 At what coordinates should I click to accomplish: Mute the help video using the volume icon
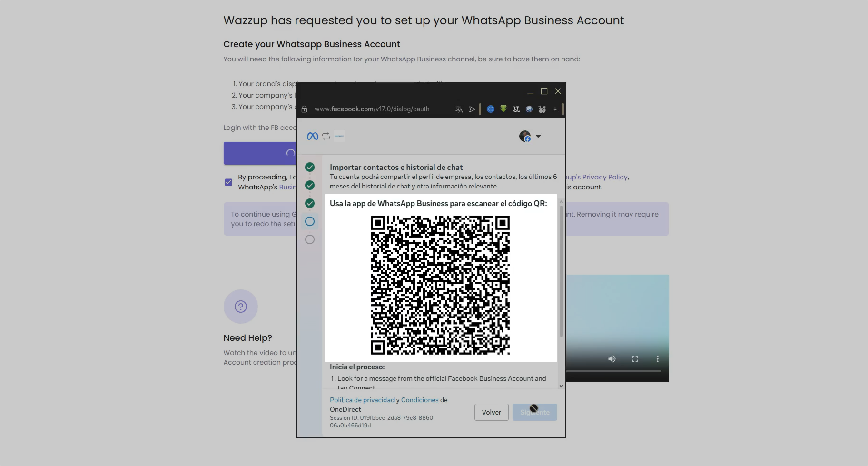coord(612,359)
